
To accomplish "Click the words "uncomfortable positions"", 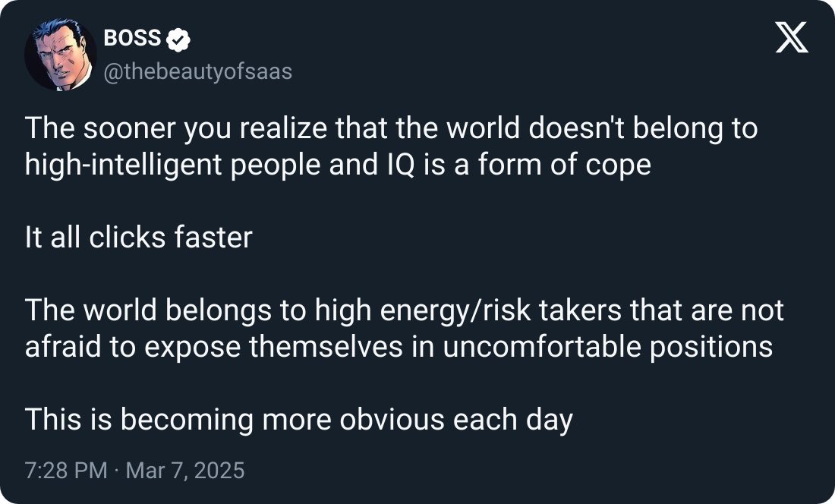I will (605, 346).
